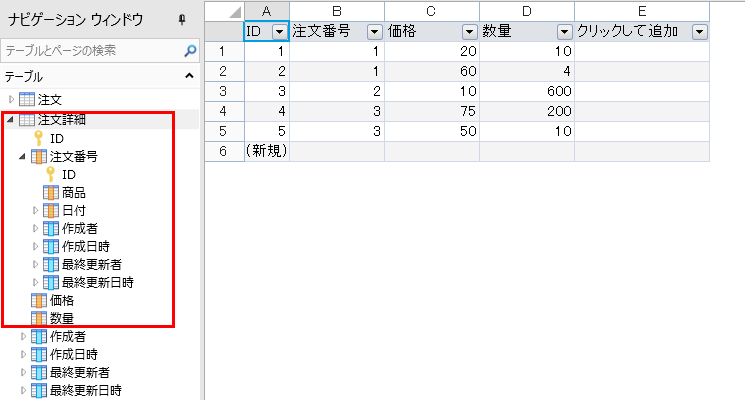Click the key icon beside ID under 注文詳細
745x400 pixels.
[39, 138]
